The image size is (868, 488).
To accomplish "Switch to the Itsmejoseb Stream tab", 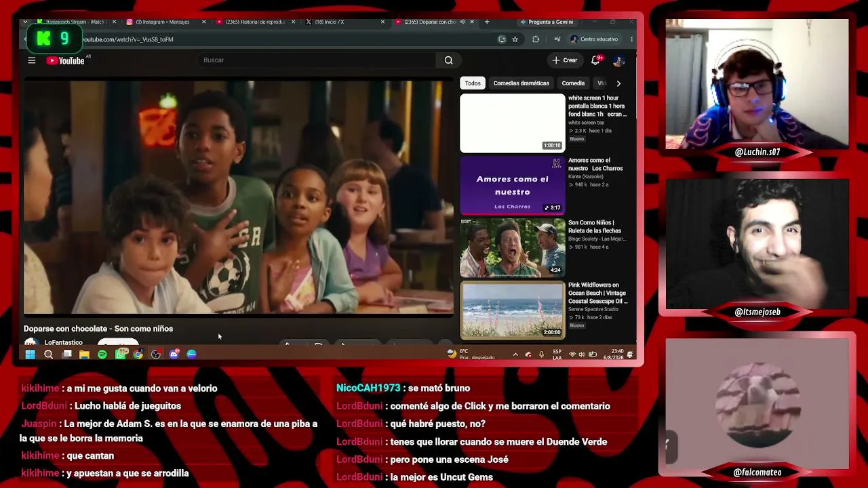I will coord(75,22).
